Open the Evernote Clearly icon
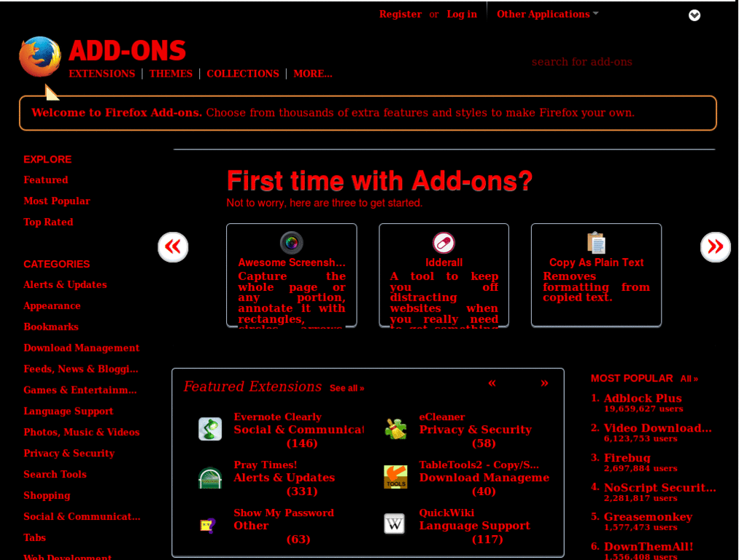This screenshot has height=560, width=747. coord(209,429)
